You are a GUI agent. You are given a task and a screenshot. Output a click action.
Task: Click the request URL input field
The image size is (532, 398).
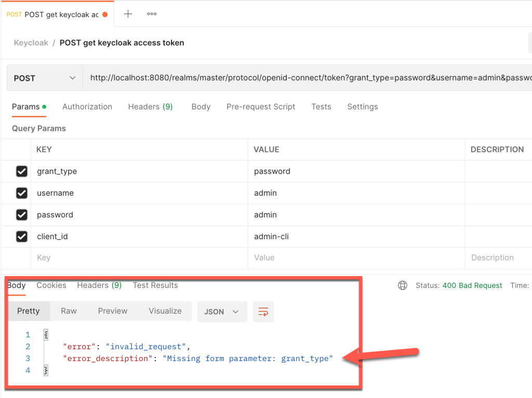click(x=307, y=78)
